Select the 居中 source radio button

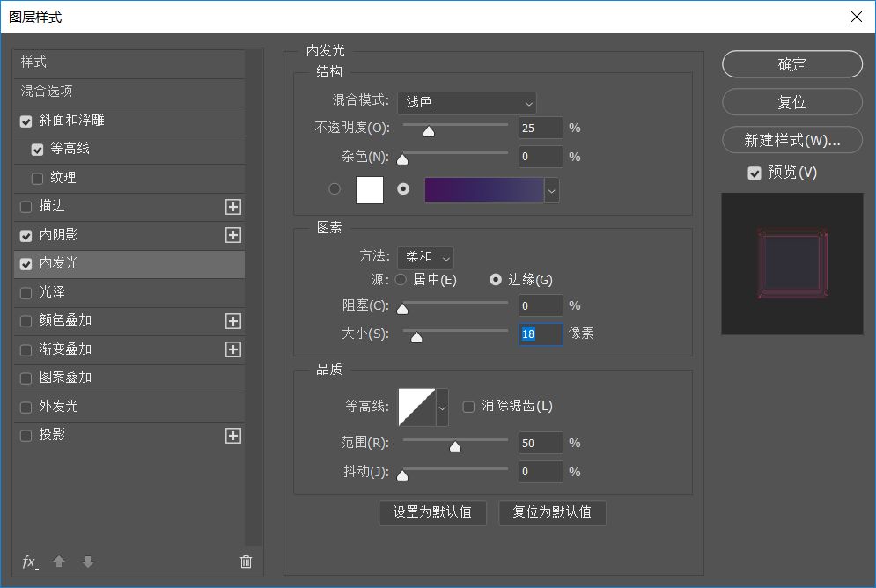click(401, 280)
